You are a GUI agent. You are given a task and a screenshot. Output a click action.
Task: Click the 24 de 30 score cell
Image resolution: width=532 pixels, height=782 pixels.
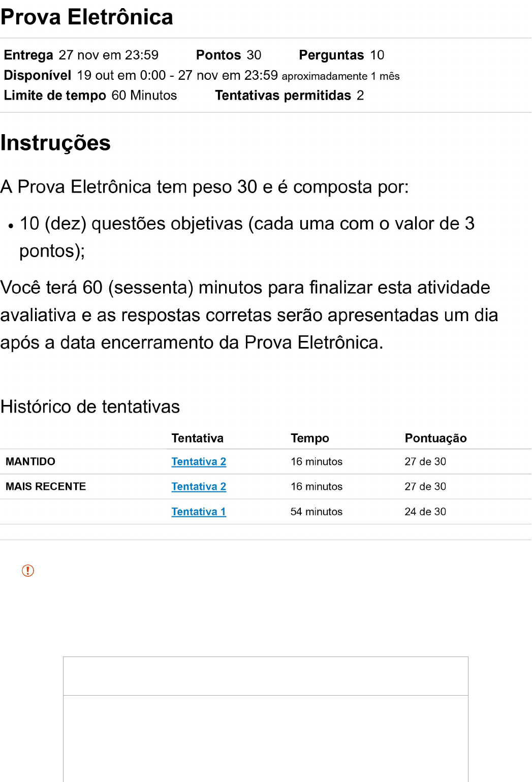425,512
